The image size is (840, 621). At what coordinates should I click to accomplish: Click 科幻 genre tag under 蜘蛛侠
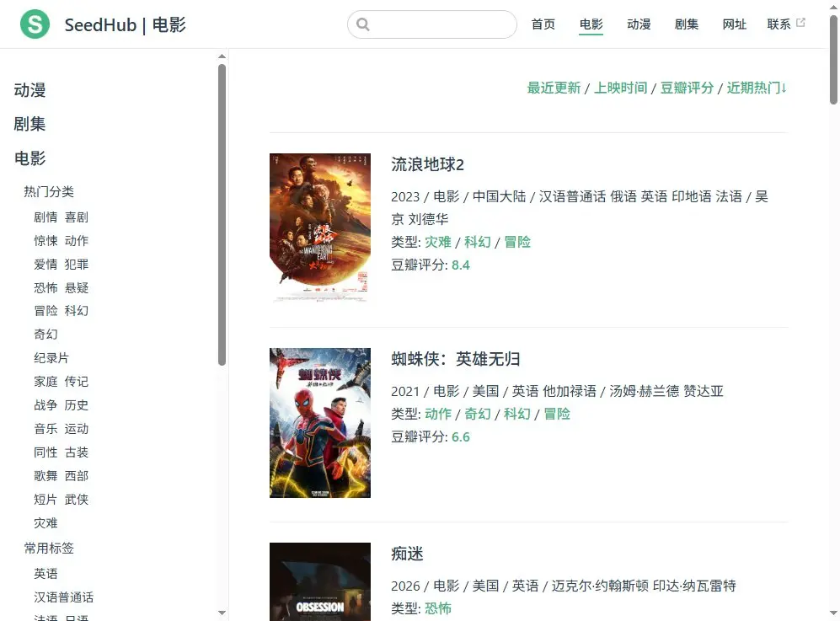click(x=517, y=415)
